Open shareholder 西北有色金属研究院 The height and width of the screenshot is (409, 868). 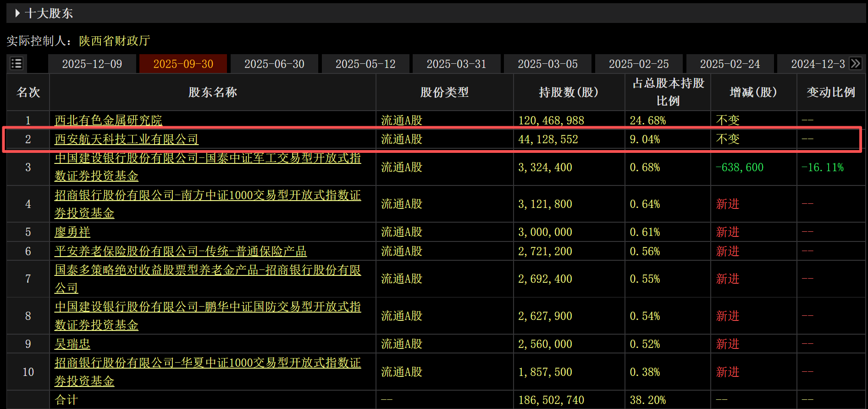click(108, 120)
